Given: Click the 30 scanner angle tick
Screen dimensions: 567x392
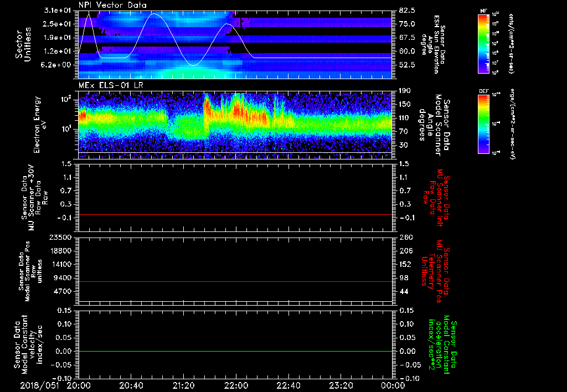Looking at the screenshot, I should 404,146.
